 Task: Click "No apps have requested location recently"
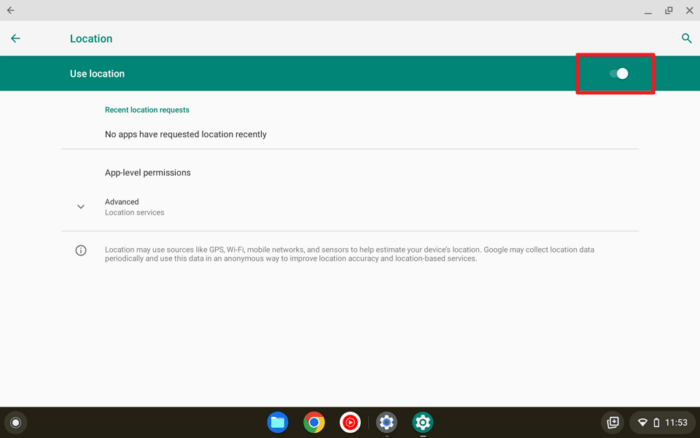pos(186,134)
